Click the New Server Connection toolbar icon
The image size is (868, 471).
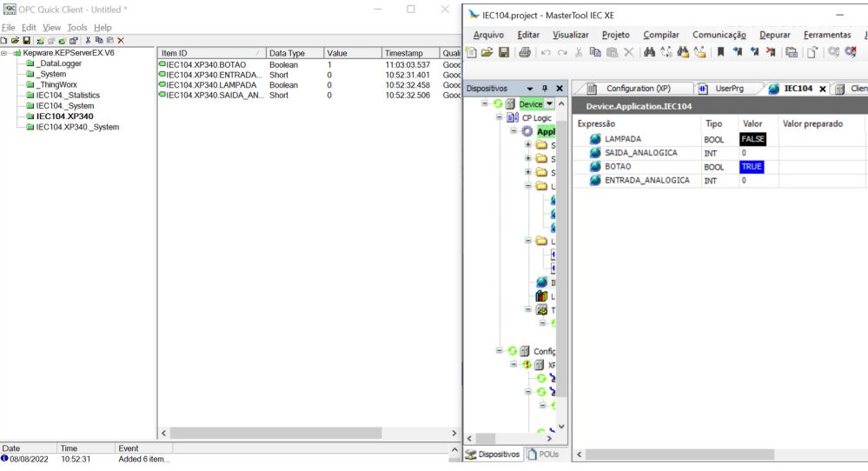point(41,41)
